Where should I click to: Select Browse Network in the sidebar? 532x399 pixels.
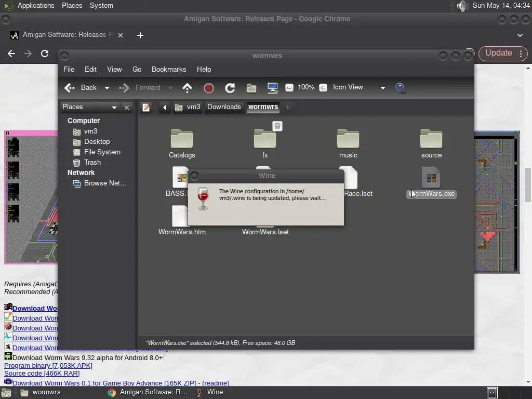(x=100, y=183)
